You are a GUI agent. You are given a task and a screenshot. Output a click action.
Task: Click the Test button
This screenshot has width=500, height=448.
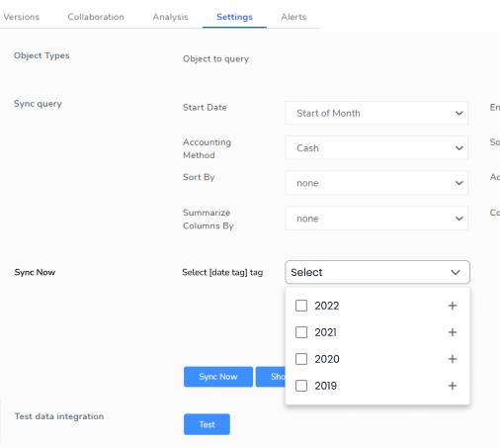pyautogui.click(x=207, y=424)
